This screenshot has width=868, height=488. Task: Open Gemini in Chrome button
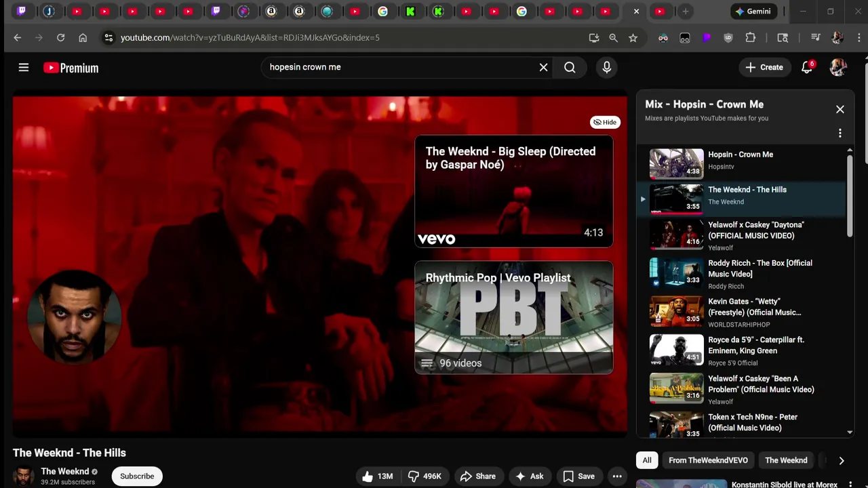(753, 12)
